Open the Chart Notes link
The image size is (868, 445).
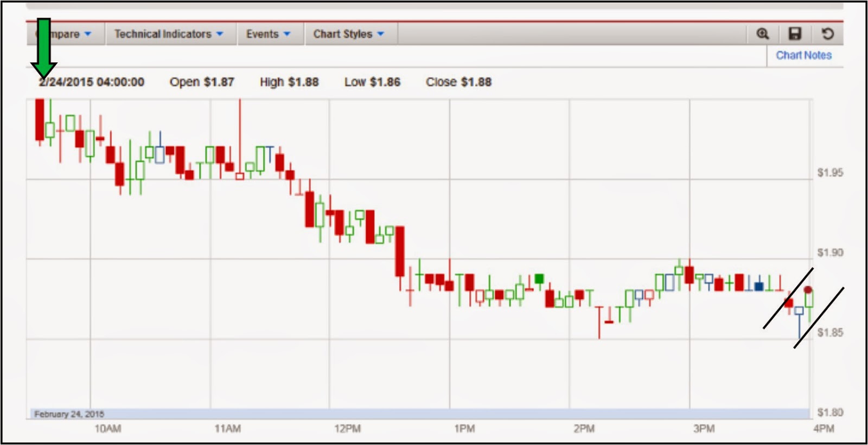(803, 55)
